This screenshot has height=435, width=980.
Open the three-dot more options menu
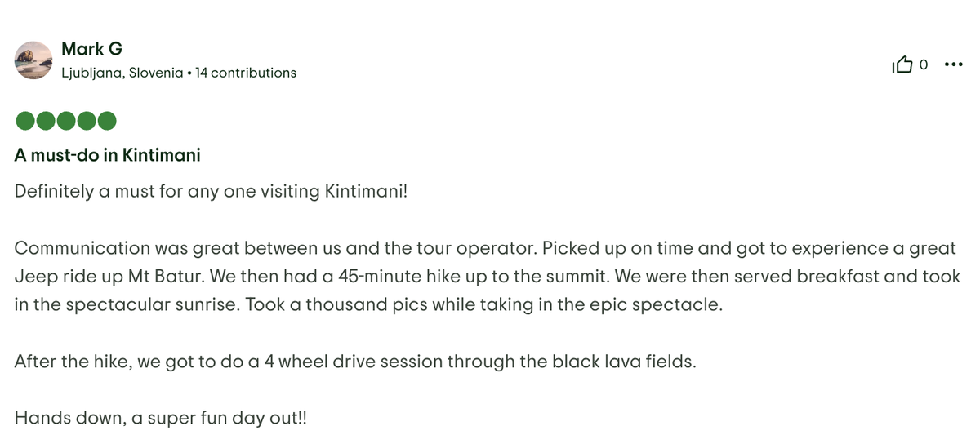[953, 64]
